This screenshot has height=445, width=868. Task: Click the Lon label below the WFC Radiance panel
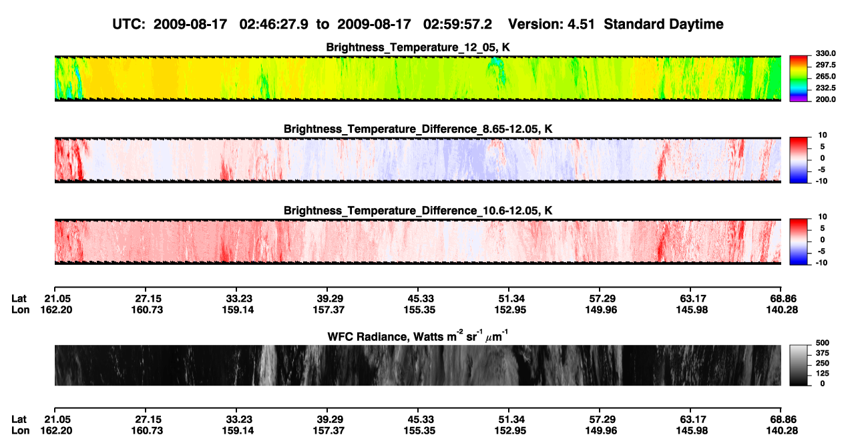pos(20,430)
